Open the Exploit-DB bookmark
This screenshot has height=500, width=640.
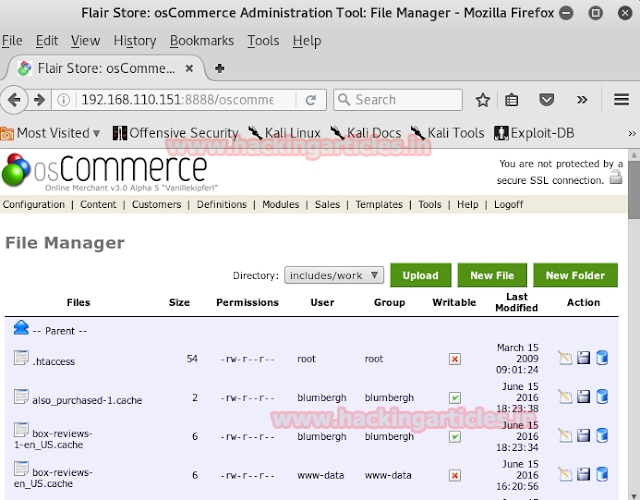(x=534, y=133)
